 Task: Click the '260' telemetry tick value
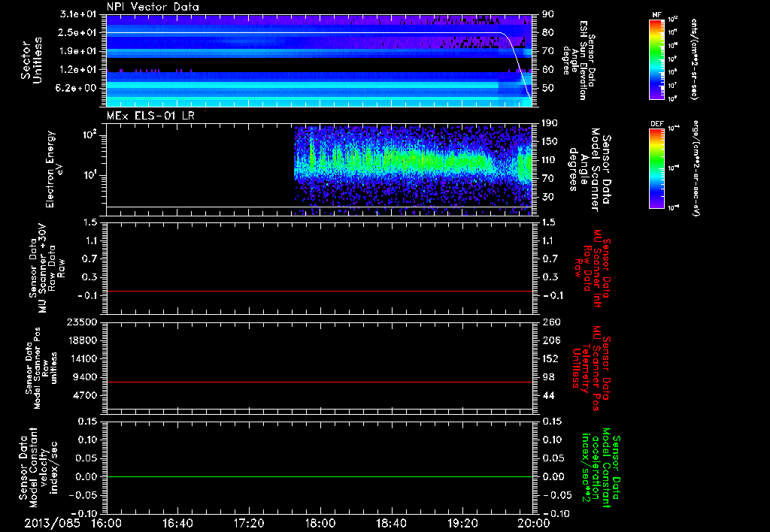tap(551, 322)
